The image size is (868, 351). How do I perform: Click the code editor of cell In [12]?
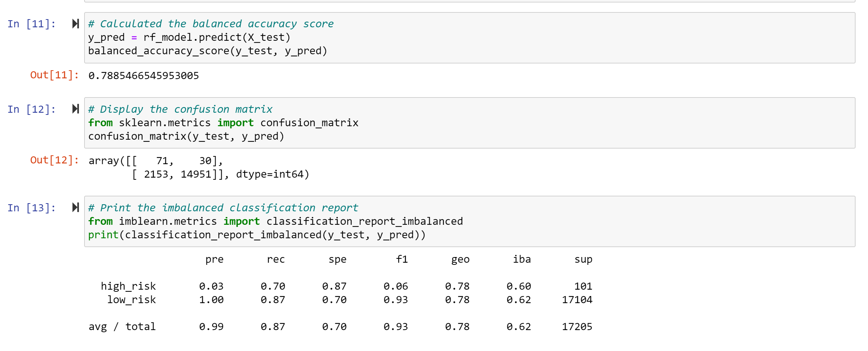pos(470,123)
